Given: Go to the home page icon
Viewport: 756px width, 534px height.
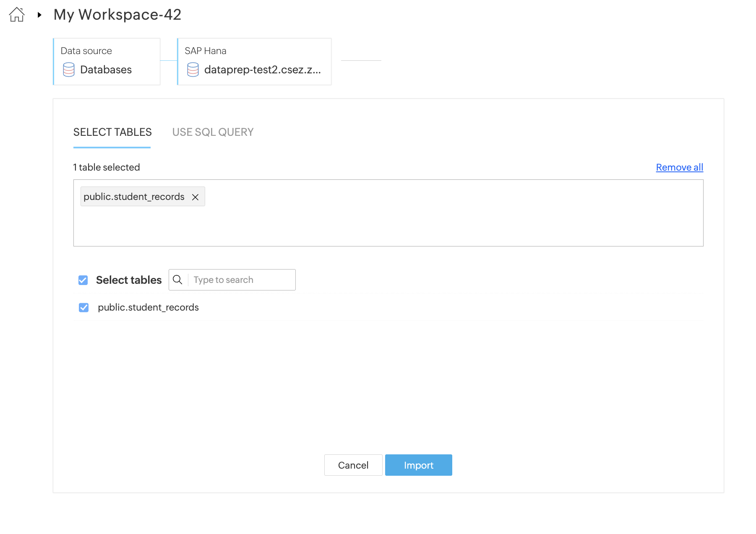Looking at the screenshot, I should pyautogui.click(x=17, y=15).
